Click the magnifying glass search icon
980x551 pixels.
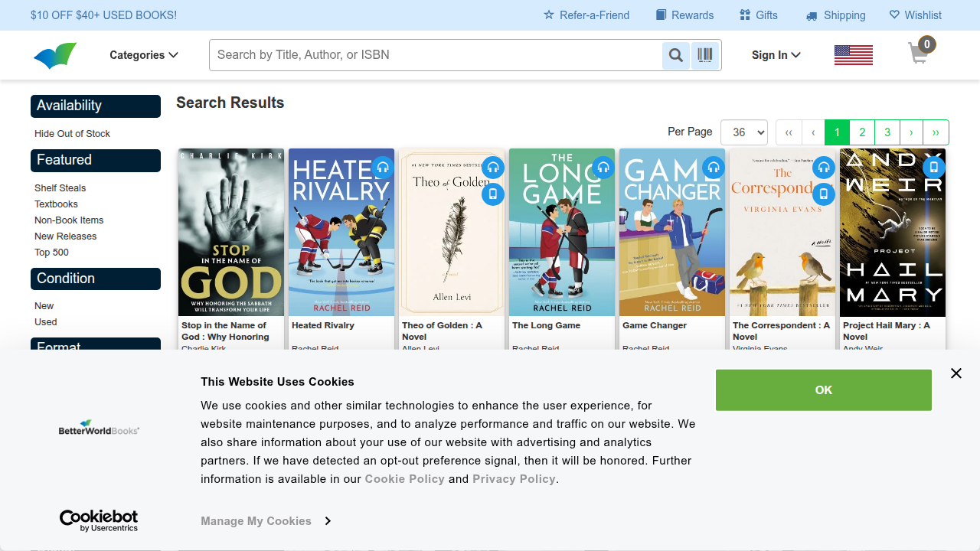click(676, 55)
